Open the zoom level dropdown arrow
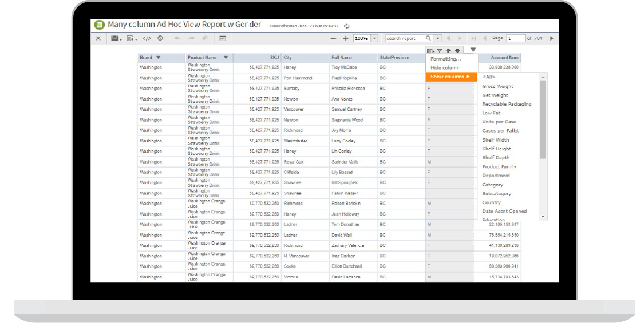 pos(374,38)
